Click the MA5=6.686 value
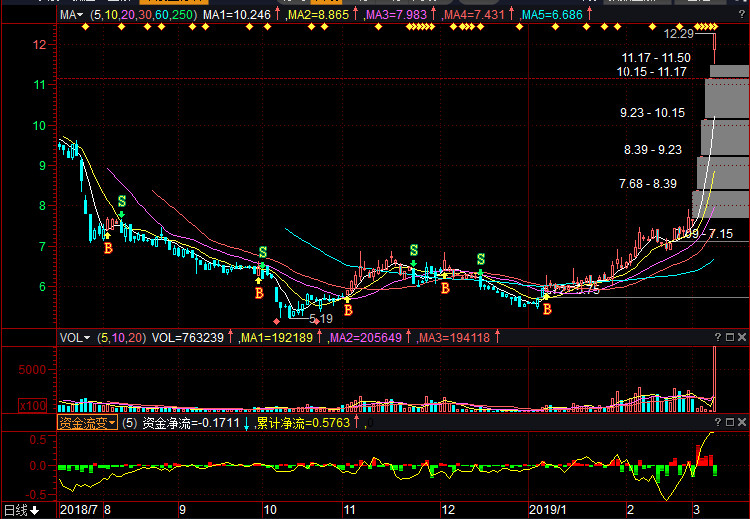The height and width of the screenshot is (519, 750). (x=552, y=15)
